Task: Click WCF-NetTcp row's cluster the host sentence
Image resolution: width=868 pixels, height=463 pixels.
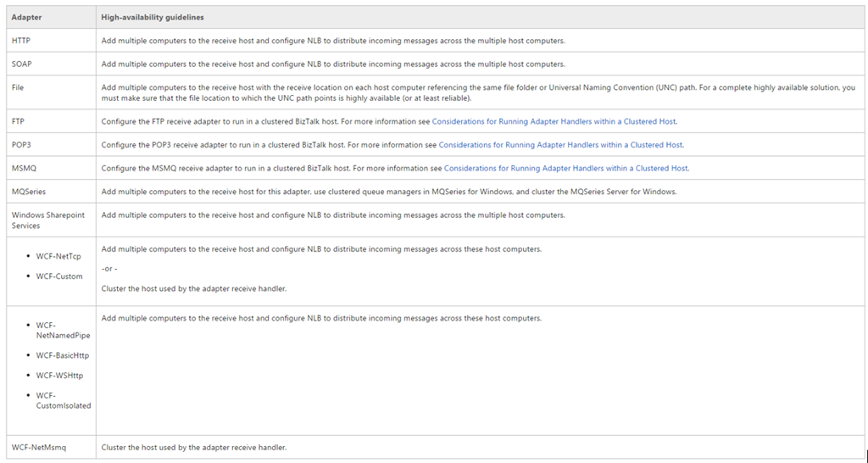Action: pos(194,288)
